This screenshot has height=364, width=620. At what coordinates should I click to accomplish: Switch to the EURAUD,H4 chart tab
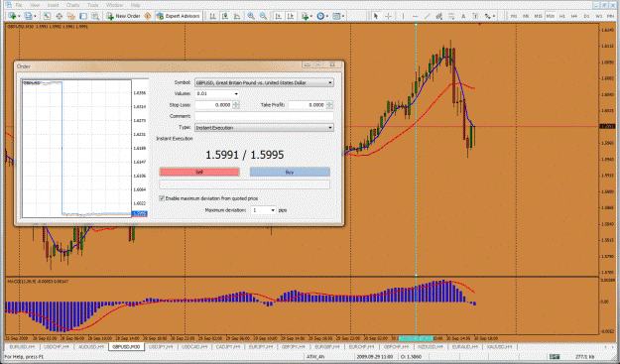(x=464, y=346)
